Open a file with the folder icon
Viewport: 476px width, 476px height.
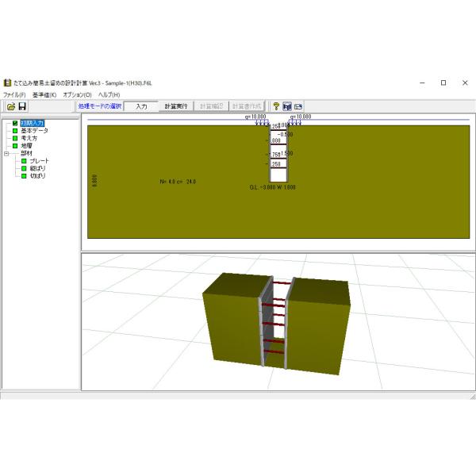coord(11,106)
